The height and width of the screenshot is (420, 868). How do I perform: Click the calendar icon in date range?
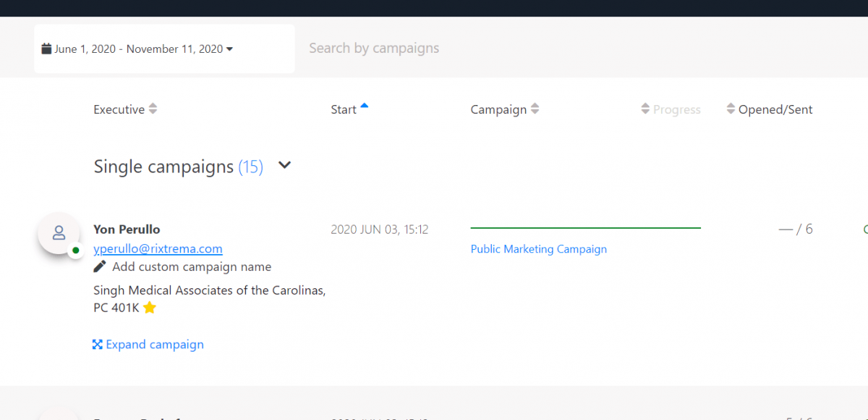pyautogui.click(x=46, y=49)
